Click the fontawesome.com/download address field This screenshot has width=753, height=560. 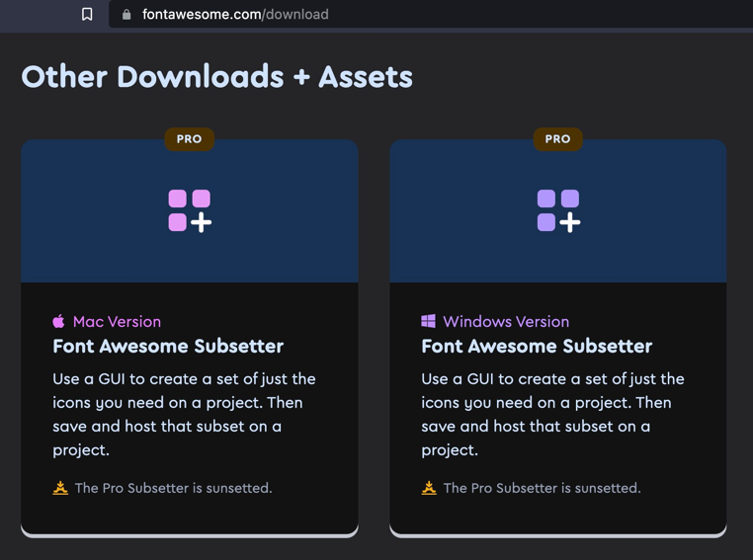coord(235,15)
